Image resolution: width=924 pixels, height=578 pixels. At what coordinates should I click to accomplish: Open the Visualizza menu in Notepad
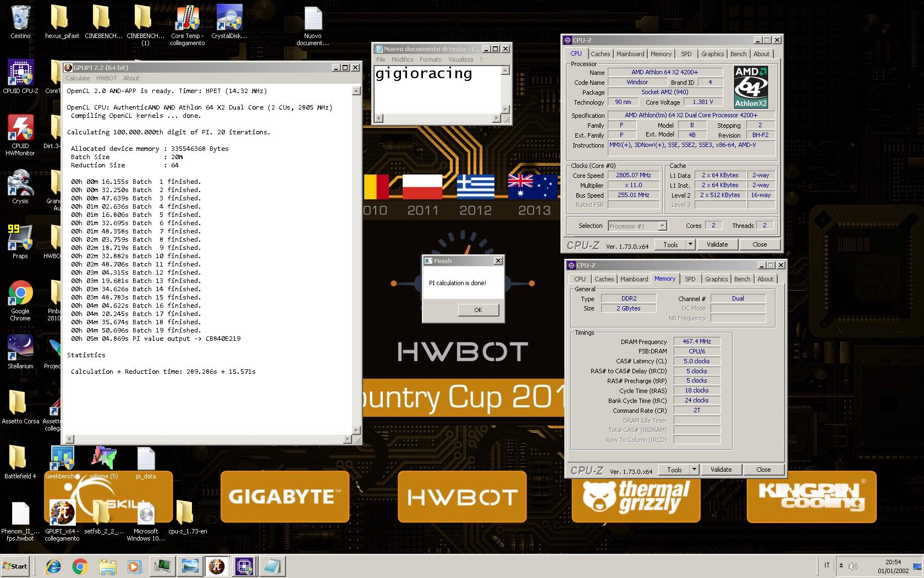(460, 59)
